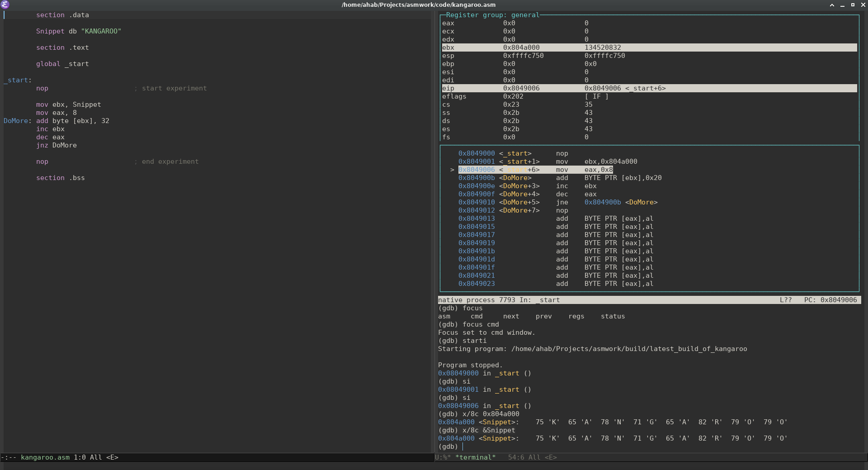Click the ebx value 0x804a000 in registers

point(521,47)
